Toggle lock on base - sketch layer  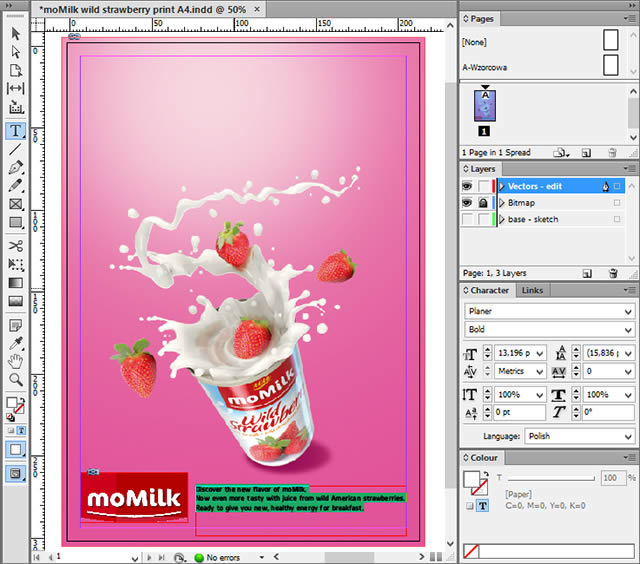[x=484, y=219]
